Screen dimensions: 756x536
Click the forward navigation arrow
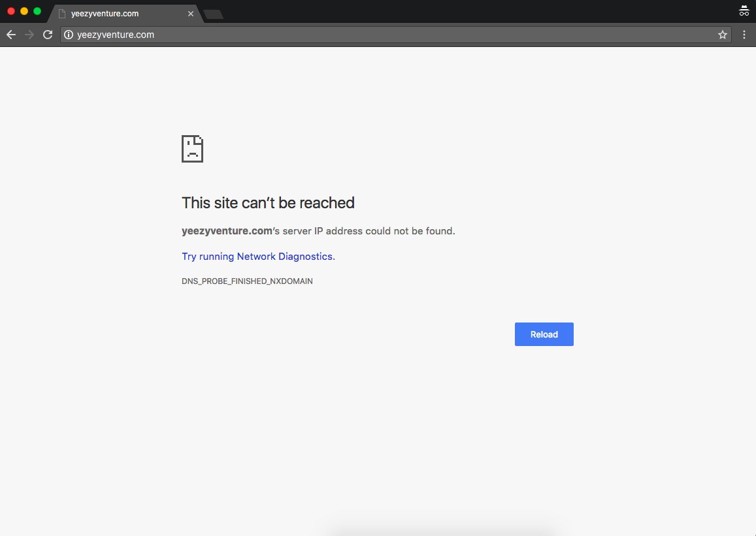tap(29, 35)
